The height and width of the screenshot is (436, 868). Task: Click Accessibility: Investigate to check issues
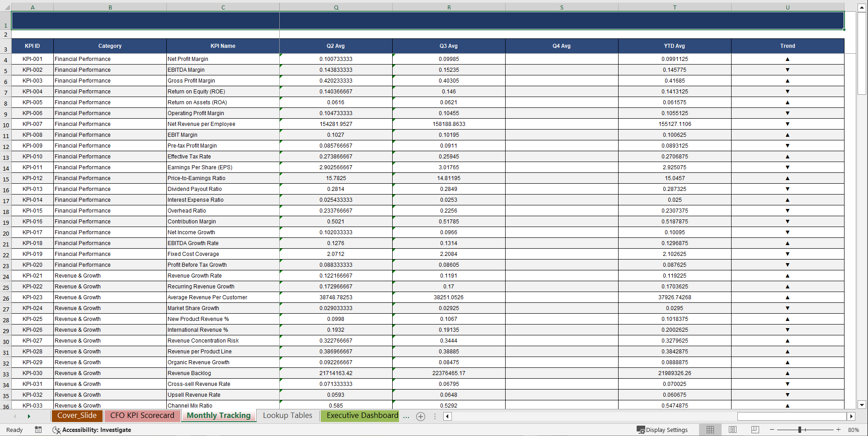(x=97, y=430)
